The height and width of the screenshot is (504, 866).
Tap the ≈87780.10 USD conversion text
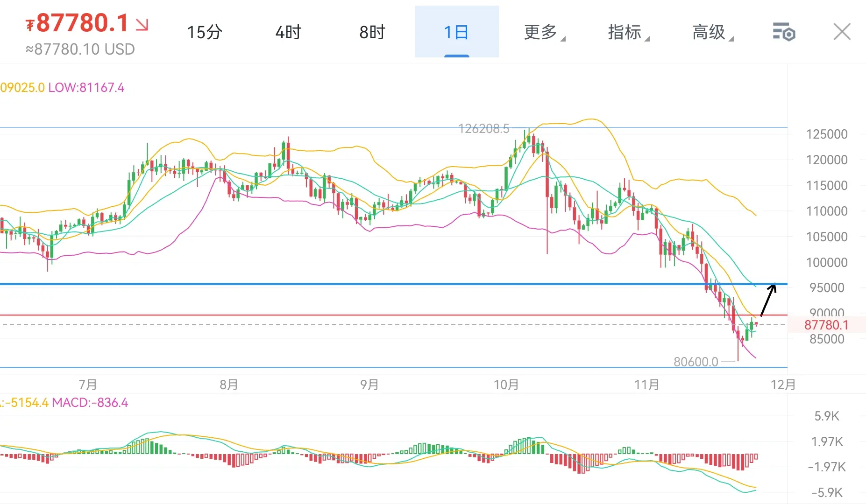(80, 49)
